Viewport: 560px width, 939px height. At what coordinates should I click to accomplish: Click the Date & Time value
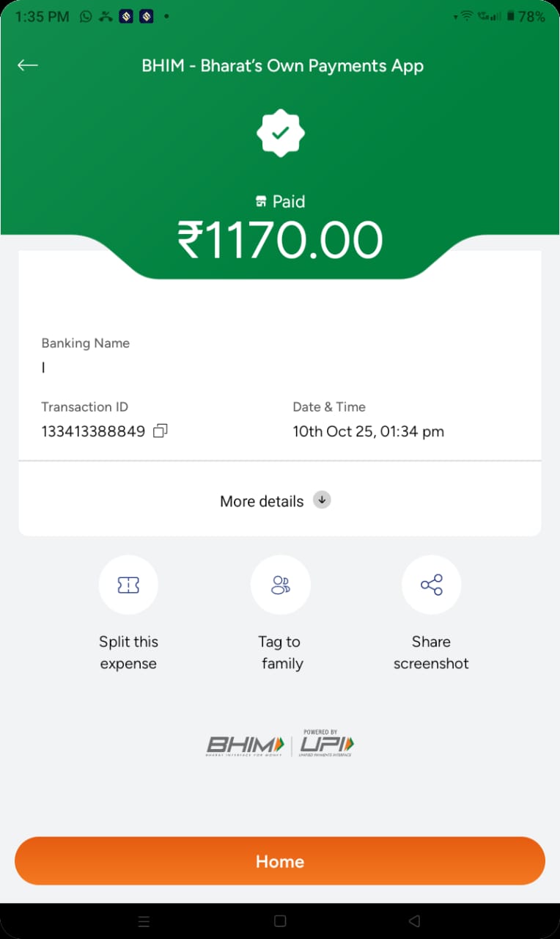[x=368, y=431]
